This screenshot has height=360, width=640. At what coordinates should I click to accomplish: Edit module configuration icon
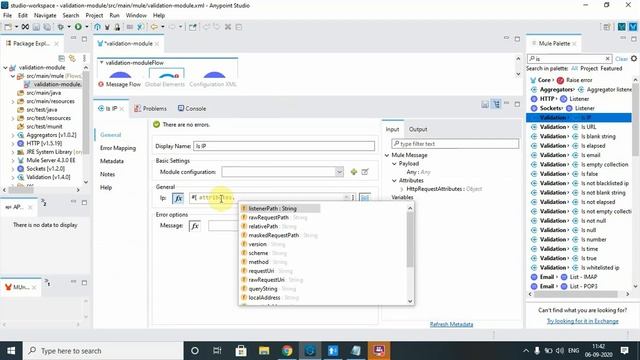coord(365,172)
